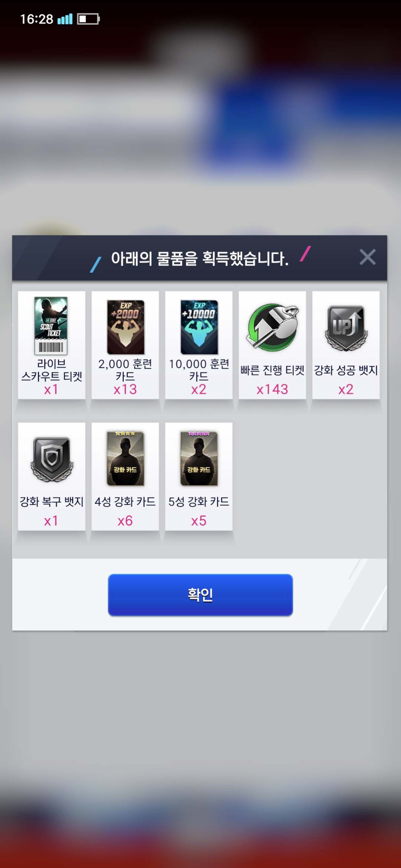401x868 pixels.
Task: Tap the Live Scout Ticket icon
Action: click(51, 326)
